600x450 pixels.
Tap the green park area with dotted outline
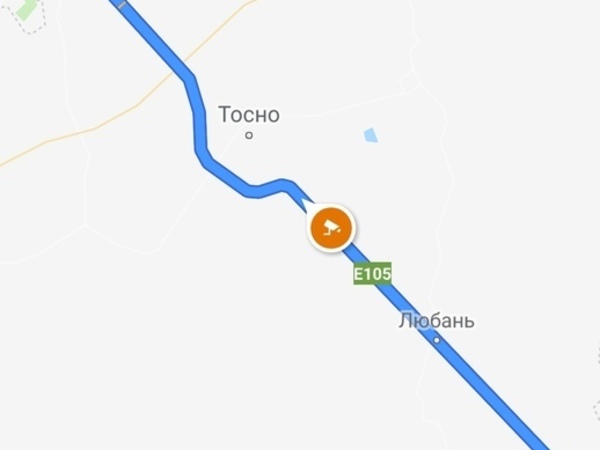(24, 10)
